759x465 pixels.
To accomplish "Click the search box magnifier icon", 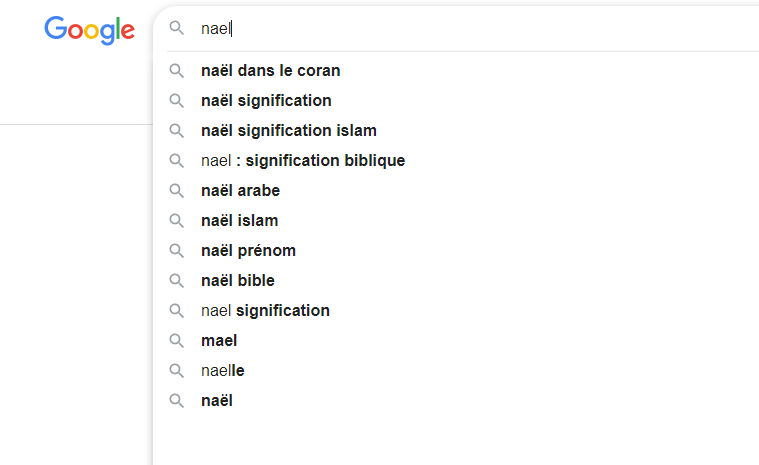I will [x=177, y=28].
